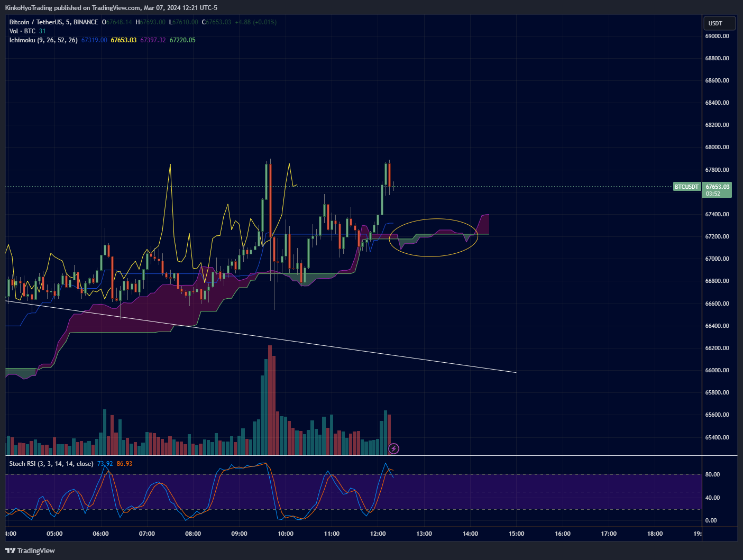Click the 0.00 level on Stoch RSI axis
The width and height of the screenshot is (743, 560).
tap(711, 520)
